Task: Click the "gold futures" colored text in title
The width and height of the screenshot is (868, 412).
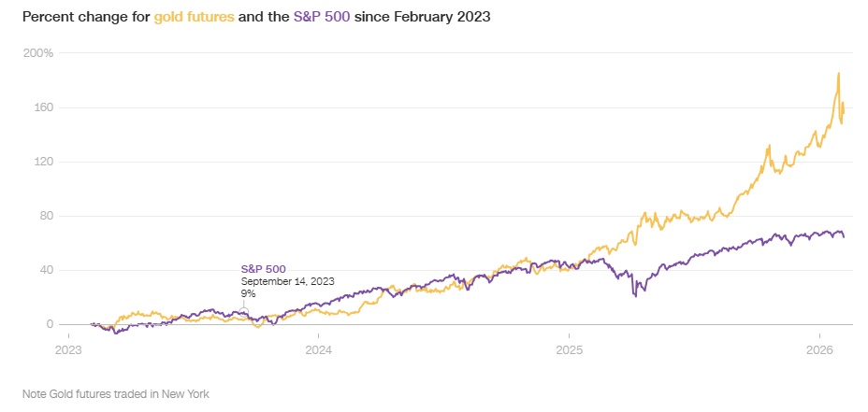Action: coord(194,17)
